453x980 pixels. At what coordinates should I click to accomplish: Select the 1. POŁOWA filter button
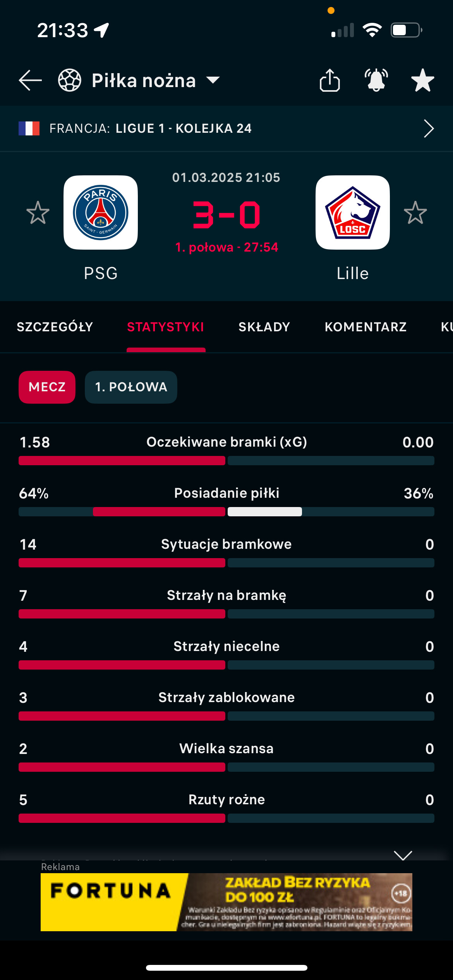coord(131,387)
